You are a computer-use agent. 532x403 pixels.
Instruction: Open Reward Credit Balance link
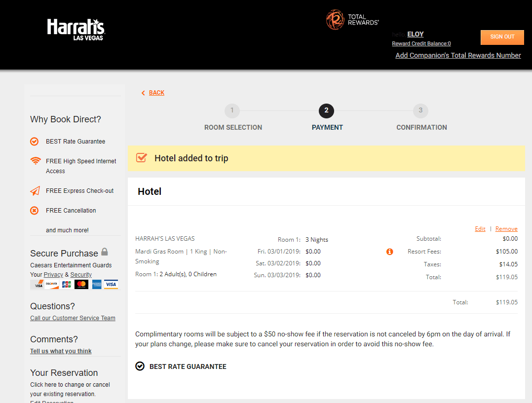pos(421,44)
